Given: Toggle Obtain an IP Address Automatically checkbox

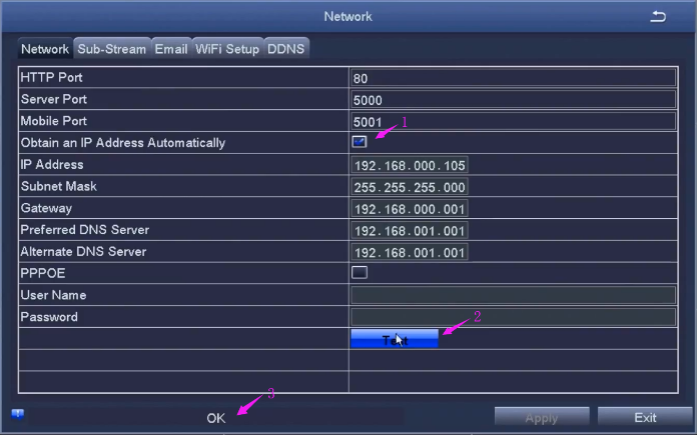Looking at the screenshot, I should (359, 142).
